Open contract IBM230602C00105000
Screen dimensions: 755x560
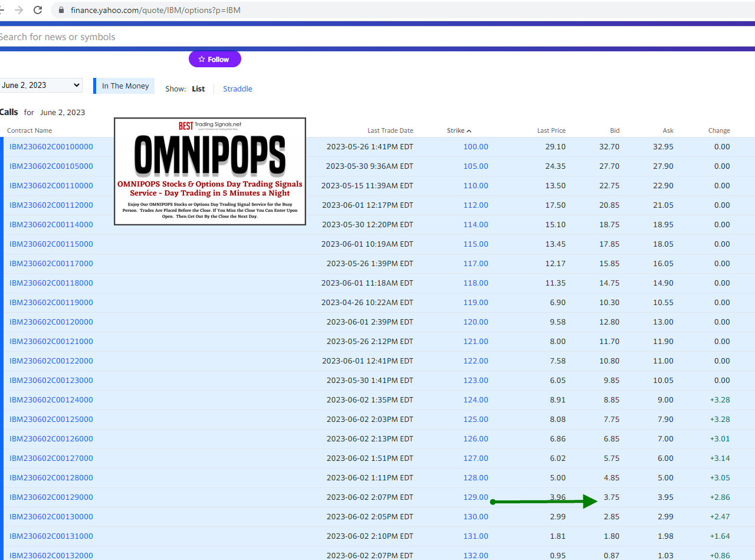point(51,166)
